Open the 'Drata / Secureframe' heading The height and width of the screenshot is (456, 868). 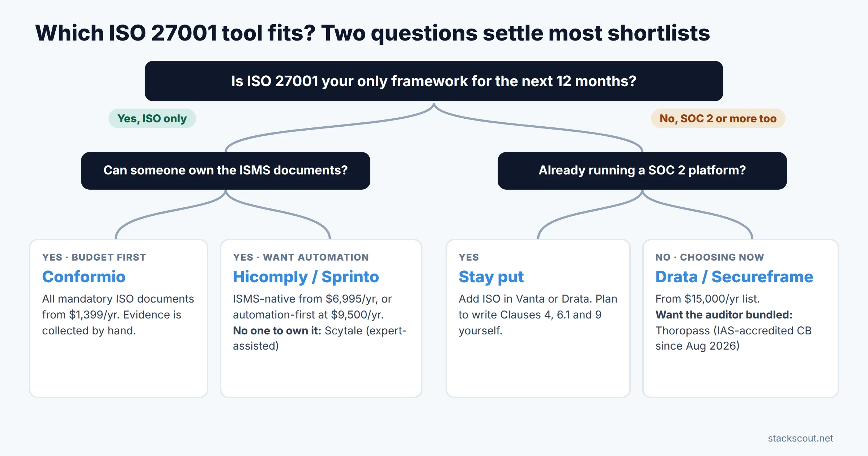(x=734, y=277)
